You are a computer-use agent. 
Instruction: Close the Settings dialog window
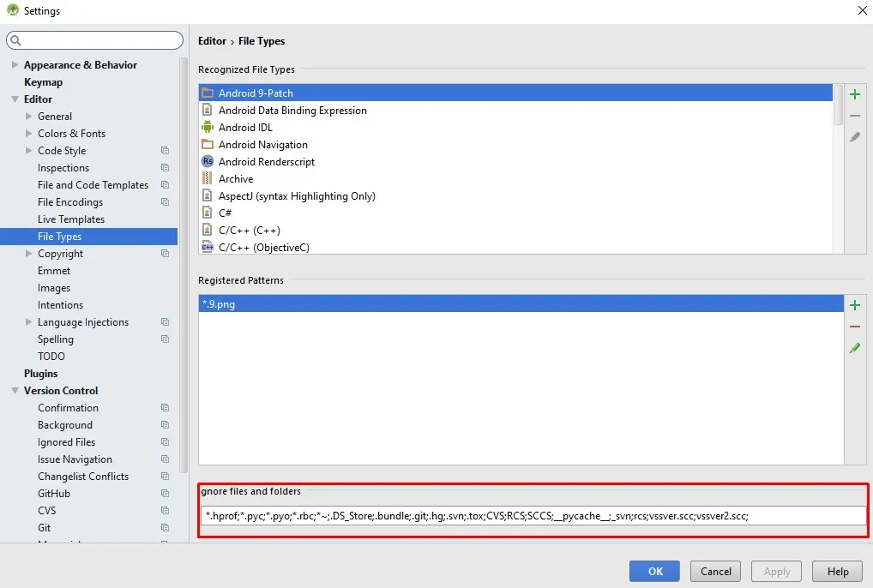pos(863,10)
